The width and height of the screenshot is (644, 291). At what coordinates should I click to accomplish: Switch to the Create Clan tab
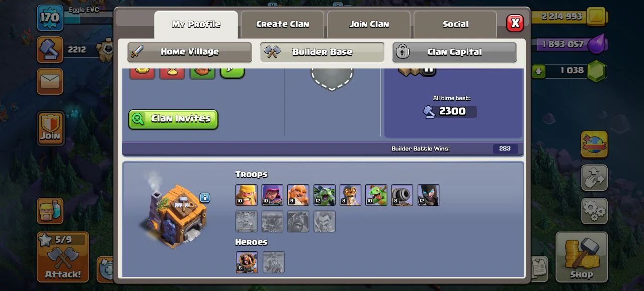(283, 24)
